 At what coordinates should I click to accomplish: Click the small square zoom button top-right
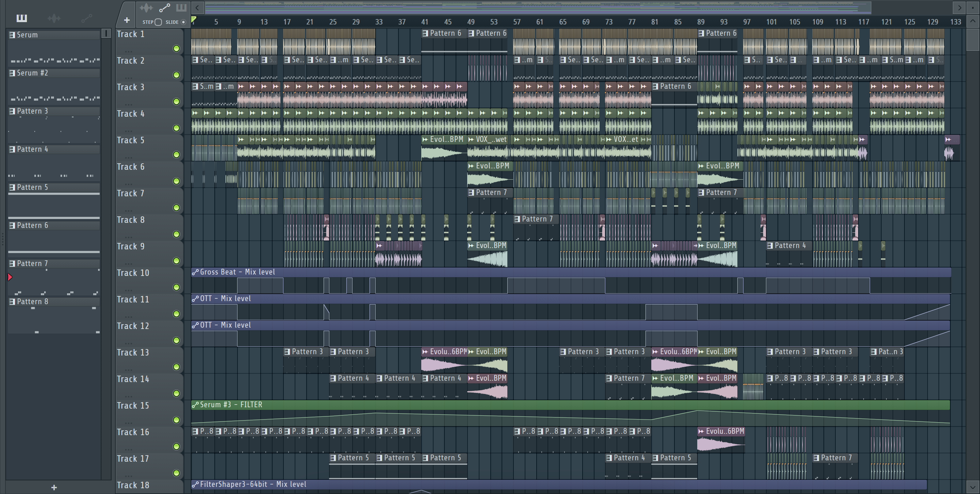[x=973, y=7]
